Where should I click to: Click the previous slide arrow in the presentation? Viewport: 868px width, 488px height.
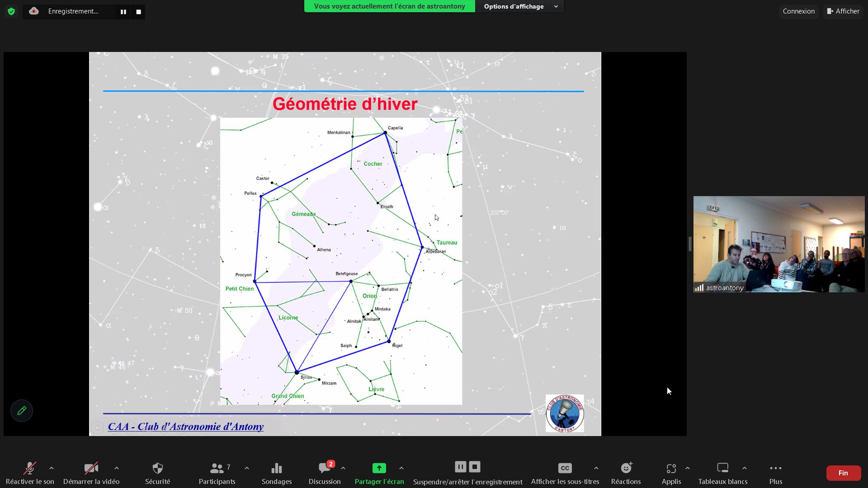click(97, 427)
